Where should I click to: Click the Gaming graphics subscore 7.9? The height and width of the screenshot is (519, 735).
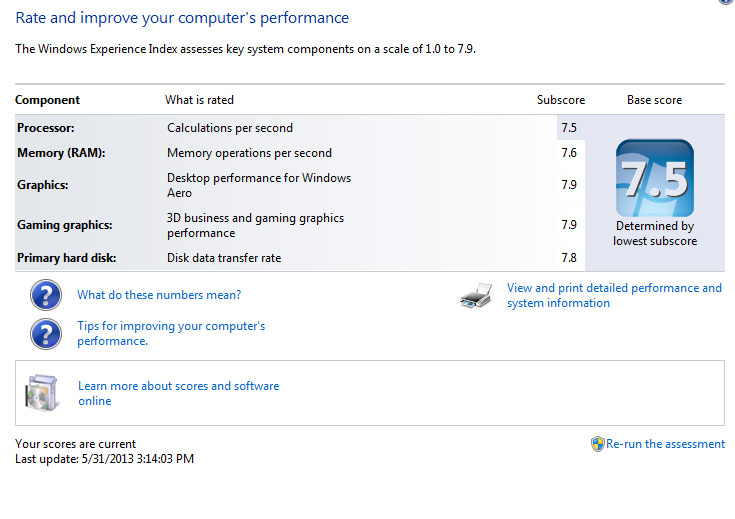click(x=569, y=225)
